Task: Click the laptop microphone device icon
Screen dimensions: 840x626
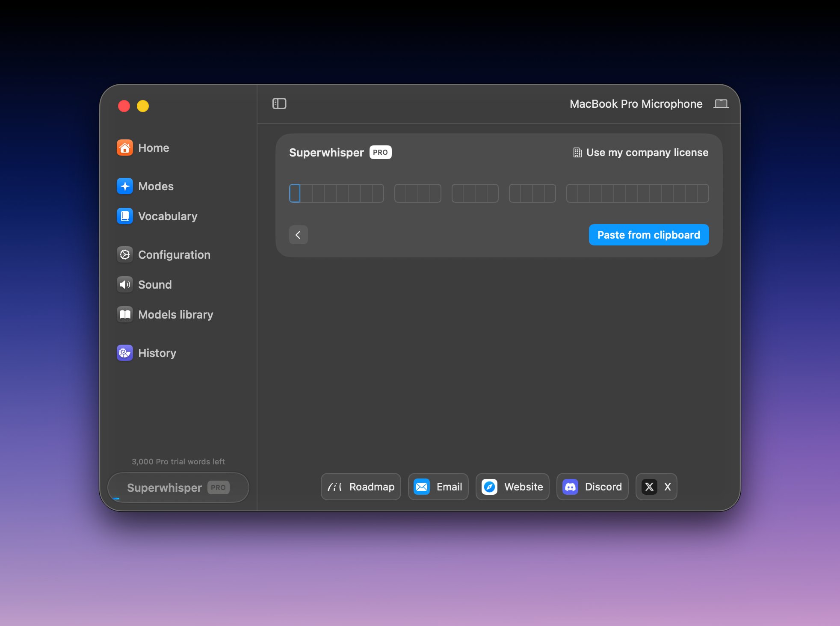Action: click(721, 104)
